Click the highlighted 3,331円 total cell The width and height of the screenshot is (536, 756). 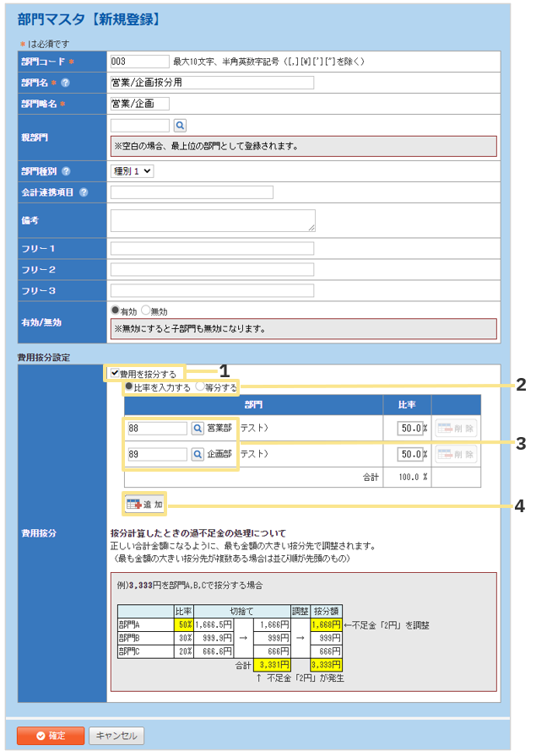pos(273,665)
